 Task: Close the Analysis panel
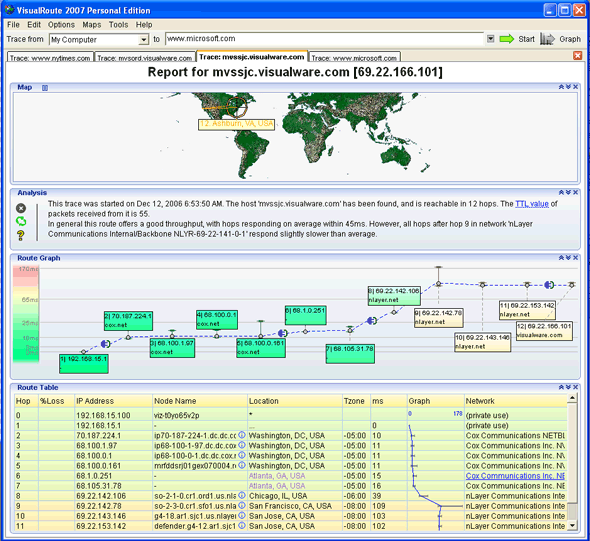coord(575,193)
